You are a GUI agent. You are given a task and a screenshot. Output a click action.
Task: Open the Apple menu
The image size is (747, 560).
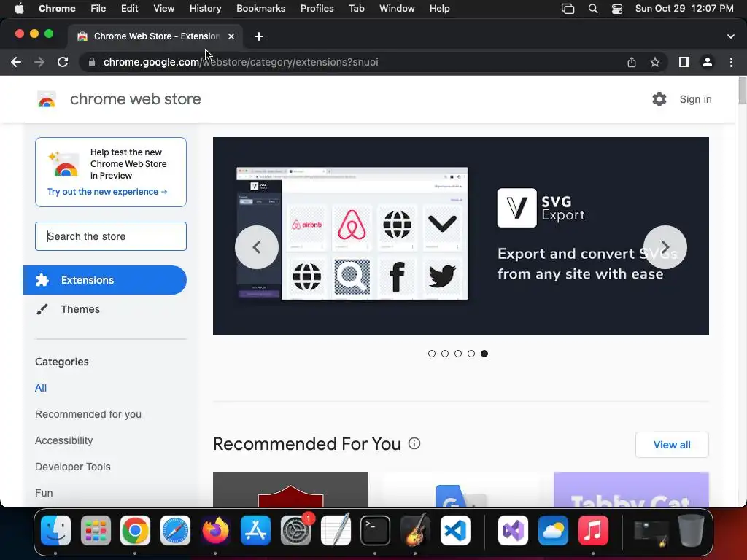(19, 8)
